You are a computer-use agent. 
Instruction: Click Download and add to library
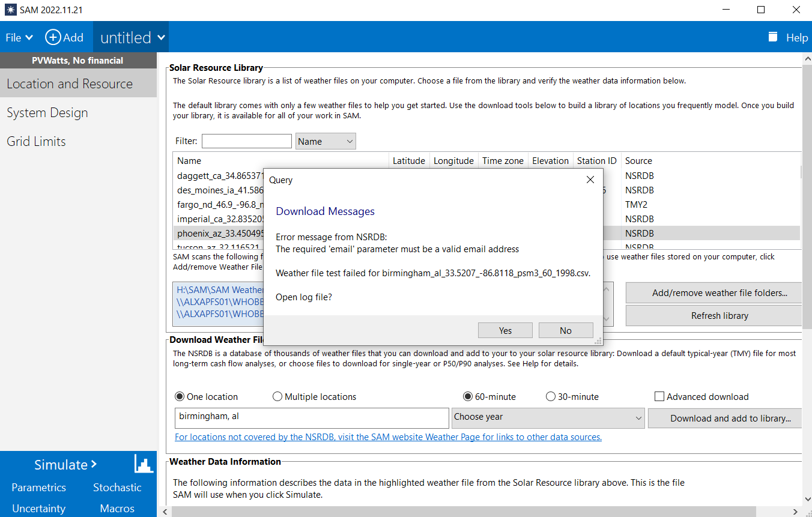coord(724,418)
